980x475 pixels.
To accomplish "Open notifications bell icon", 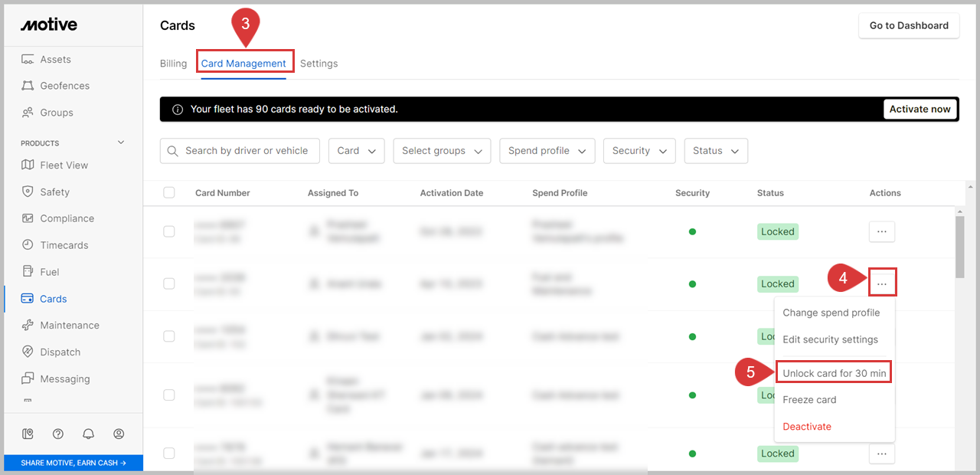I will pyautogui.click(x=89, y=434).
